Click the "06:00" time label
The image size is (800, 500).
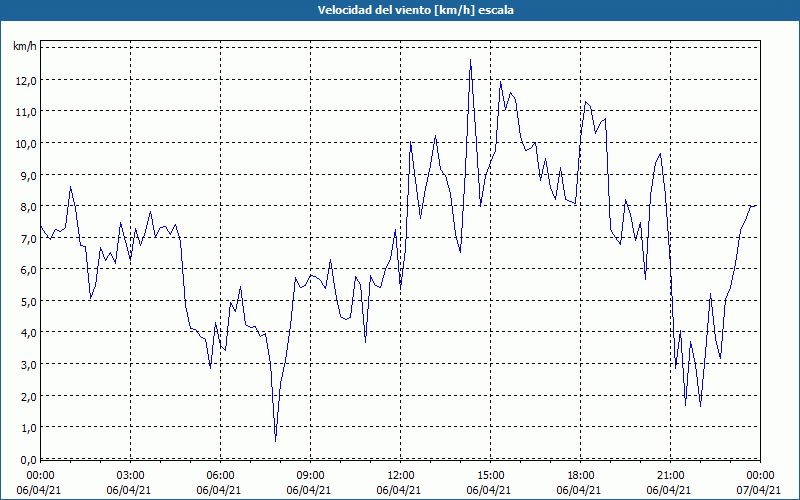click(220, 476)
